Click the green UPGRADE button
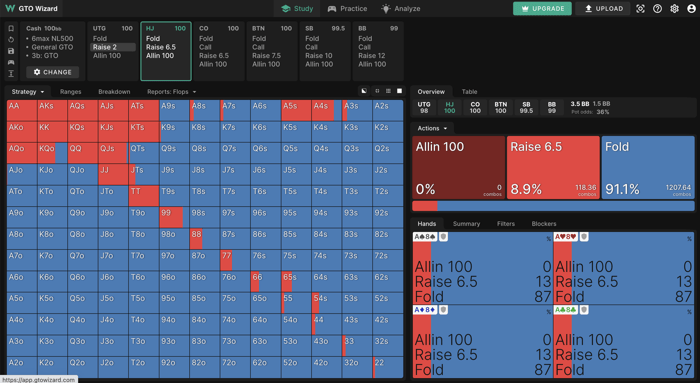 click(542, 8)
